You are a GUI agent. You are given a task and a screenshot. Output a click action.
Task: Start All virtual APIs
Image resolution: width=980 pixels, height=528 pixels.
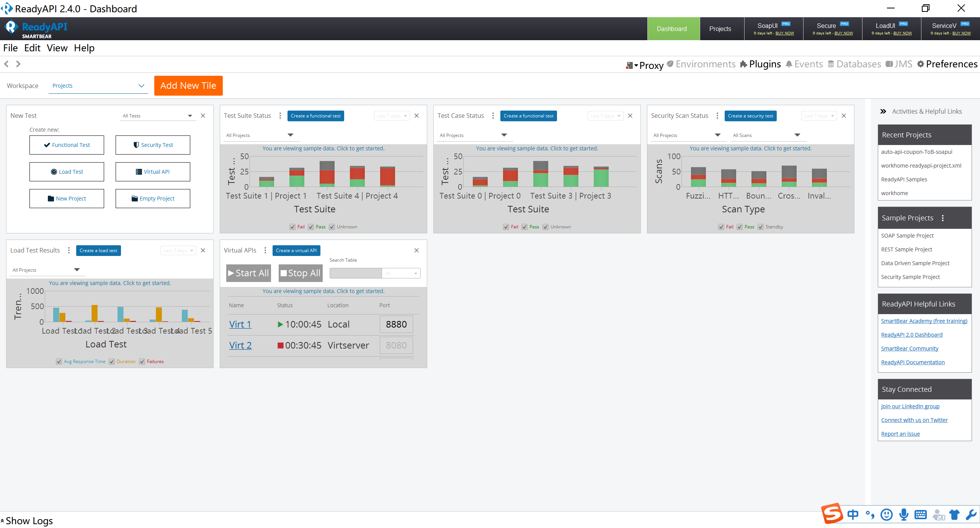tap(248, 273)
